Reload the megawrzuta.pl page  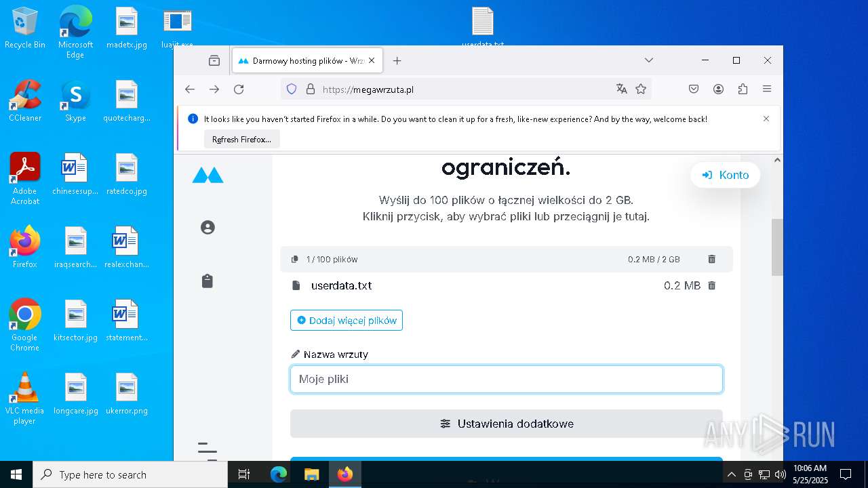(239, 89)
